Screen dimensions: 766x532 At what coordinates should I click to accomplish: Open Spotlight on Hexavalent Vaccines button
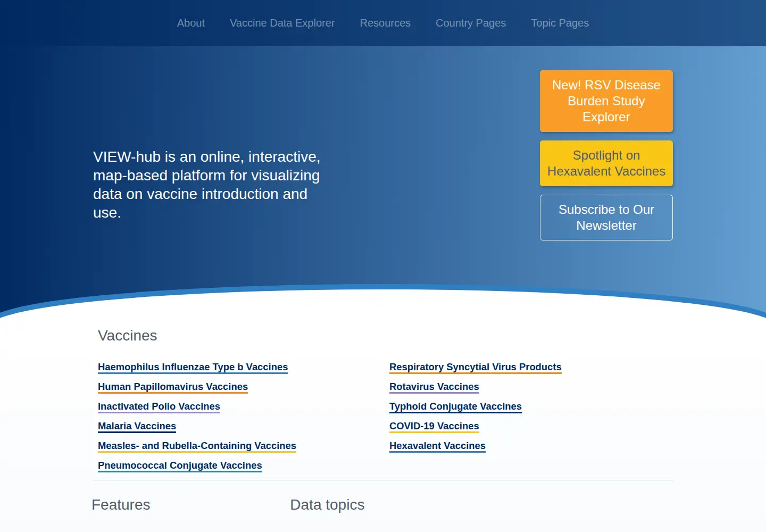tap(606, 163)
